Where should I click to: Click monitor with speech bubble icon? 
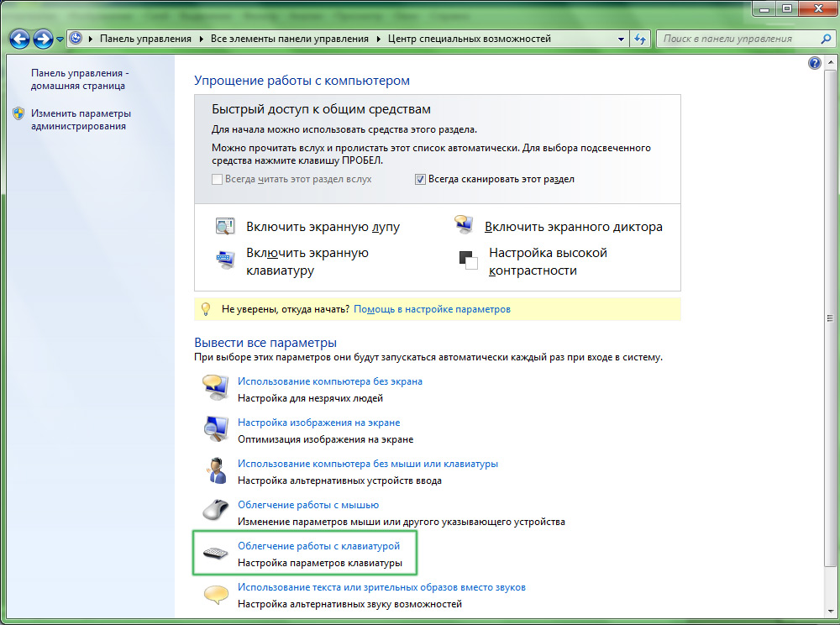point(216,386)
